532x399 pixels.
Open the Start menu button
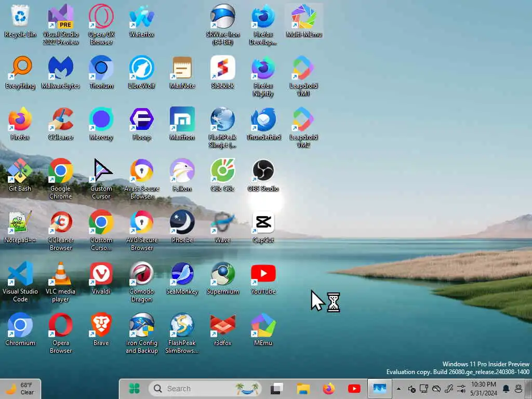[x=135, y=389]
